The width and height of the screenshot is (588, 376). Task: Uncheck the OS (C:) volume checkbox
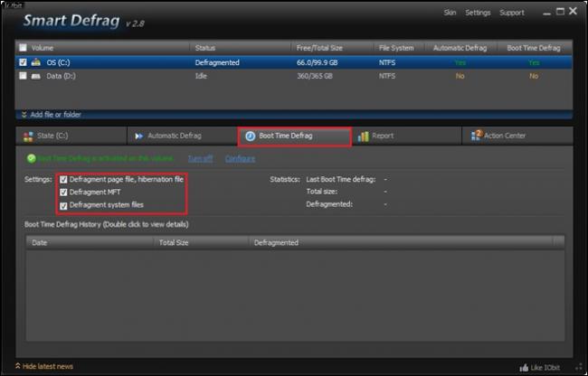[x=24, y=62]
